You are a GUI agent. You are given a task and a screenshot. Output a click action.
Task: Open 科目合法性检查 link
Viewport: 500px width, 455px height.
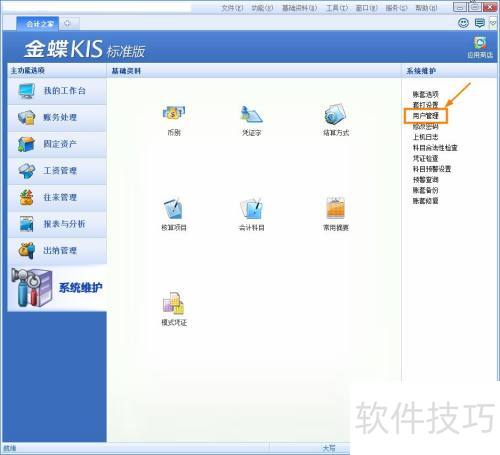click(435, 148)
